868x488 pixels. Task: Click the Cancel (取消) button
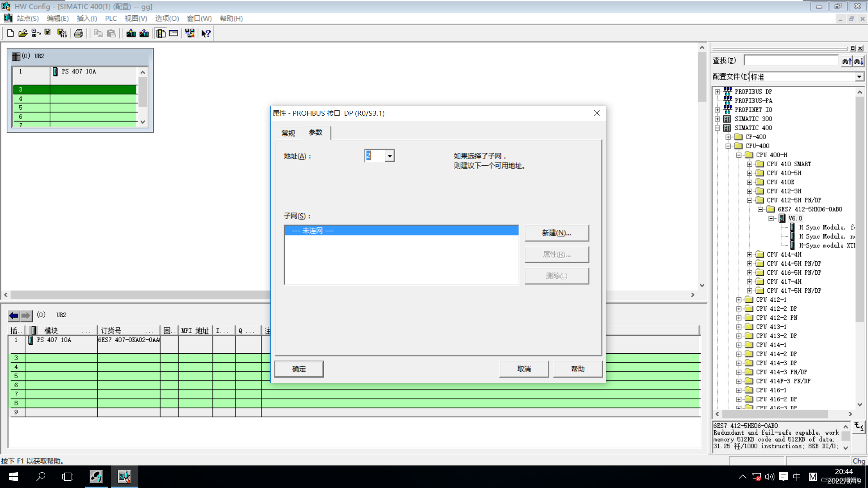point(524,369)
